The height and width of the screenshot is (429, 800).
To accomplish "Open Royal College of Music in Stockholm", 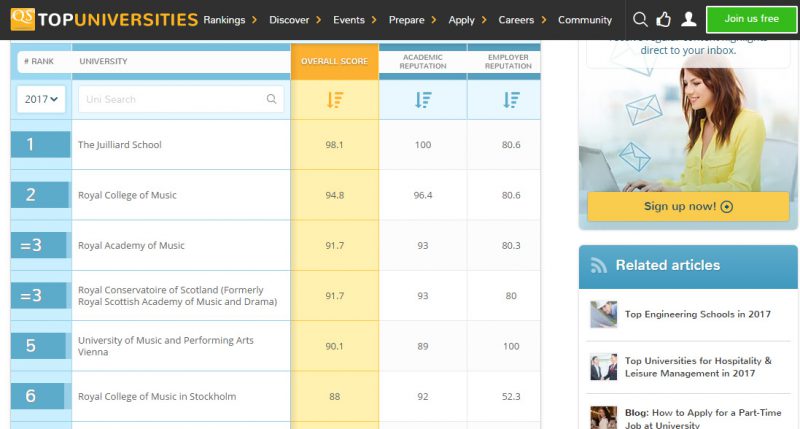I will point(157,396).
